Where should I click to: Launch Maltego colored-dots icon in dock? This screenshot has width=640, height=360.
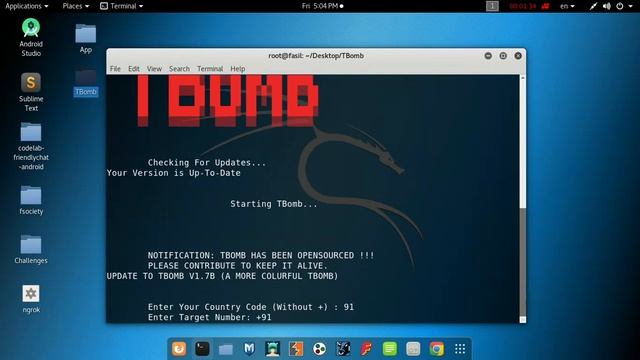(320, 349)
